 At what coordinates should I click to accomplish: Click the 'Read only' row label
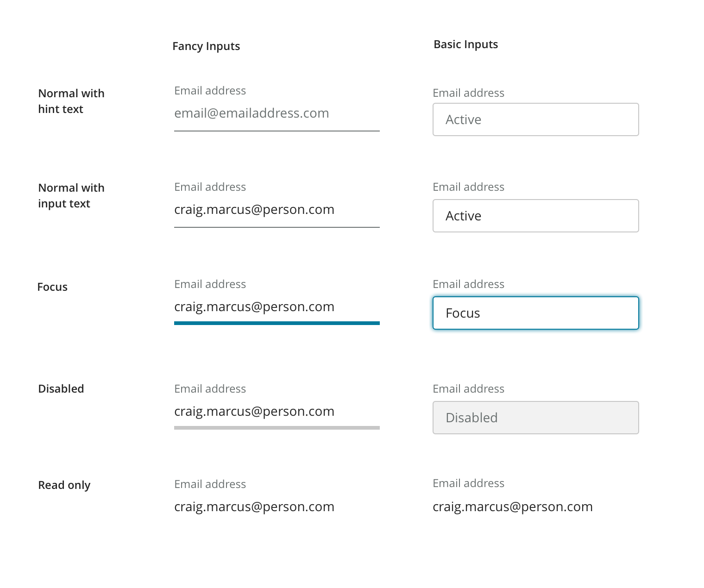tap(64, 485)
